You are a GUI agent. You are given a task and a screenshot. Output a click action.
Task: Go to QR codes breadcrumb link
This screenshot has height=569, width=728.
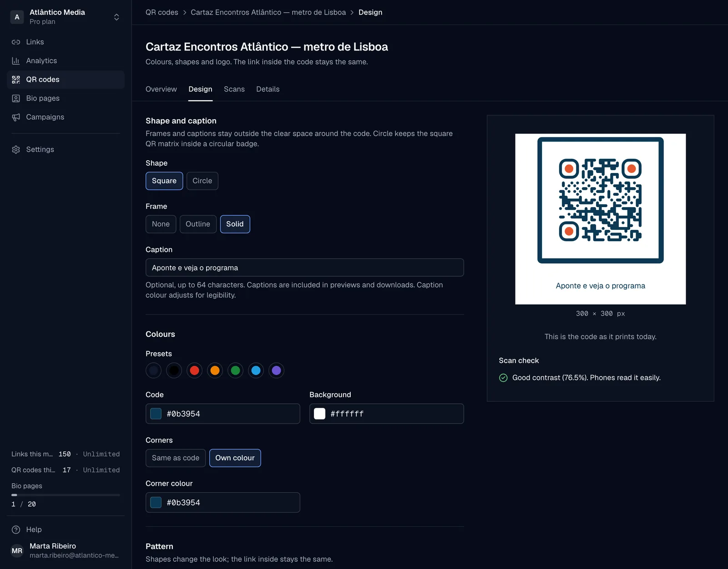coord(162,12)
